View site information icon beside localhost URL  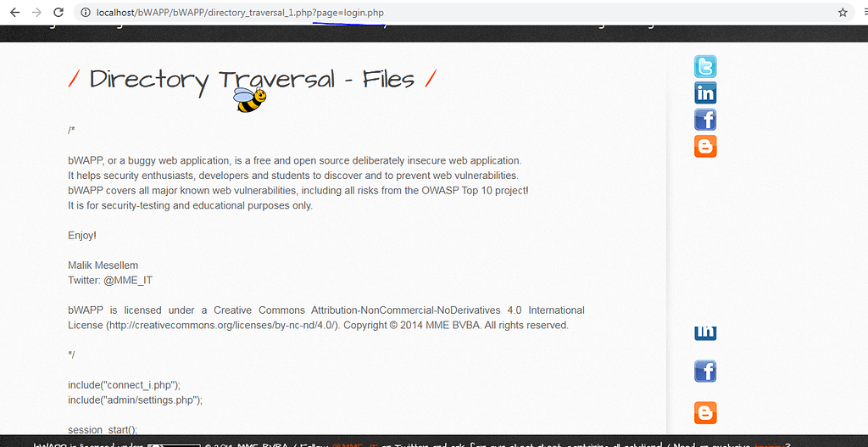click(86, 12)
